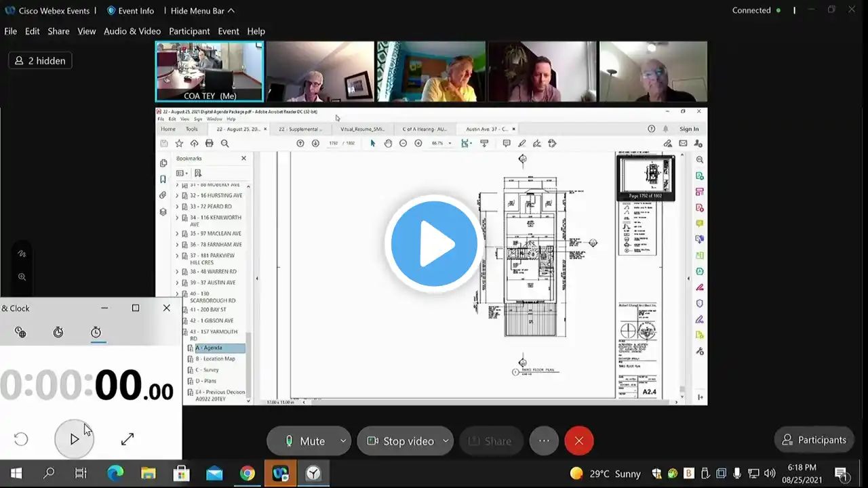Image resolution: width=868 pixels, height=488 pixels.
Task: Mute the microphone
Action: point(304,441)
